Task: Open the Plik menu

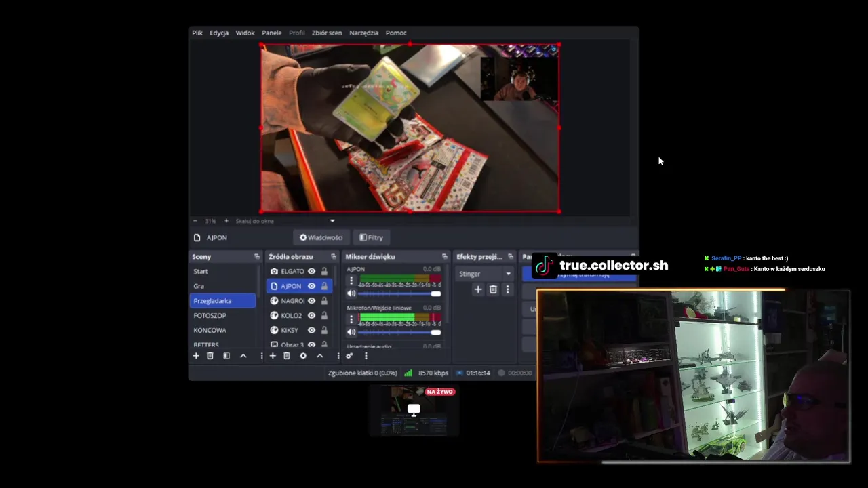Action: click(197, 33)
